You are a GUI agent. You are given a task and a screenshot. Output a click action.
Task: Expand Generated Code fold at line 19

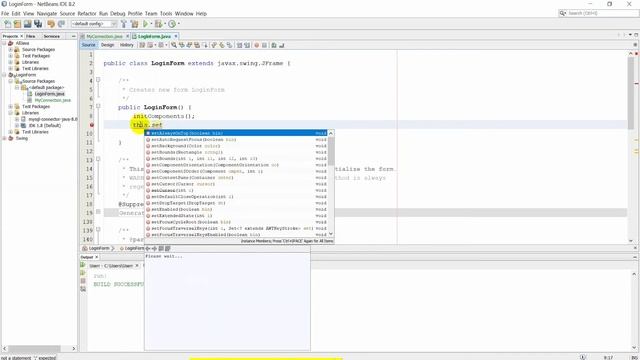click(98, 212)
